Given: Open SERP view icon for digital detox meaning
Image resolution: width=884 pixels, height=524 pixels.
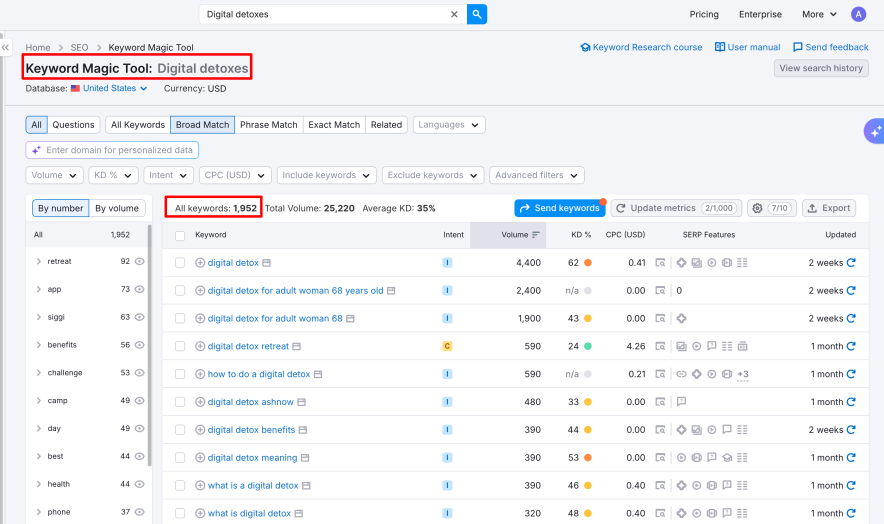Looking at the screenshot, I should coord(660,457).
